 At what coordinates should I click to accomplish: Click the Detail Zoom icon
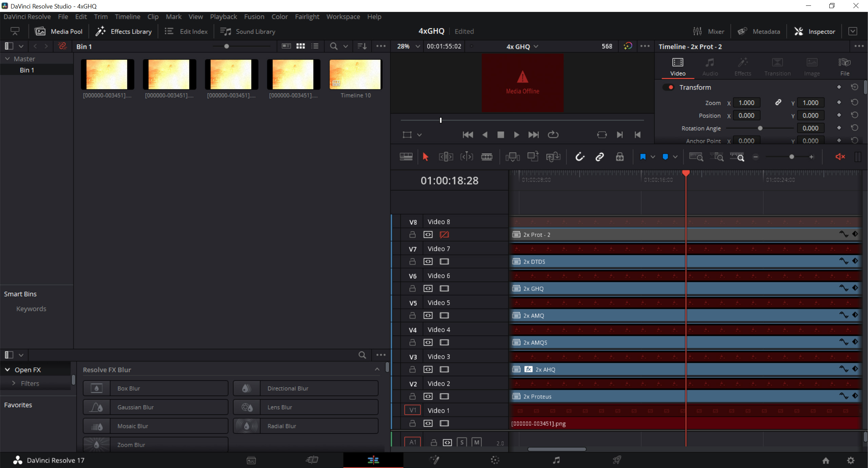pyautogui.click(x=717, y=157)
